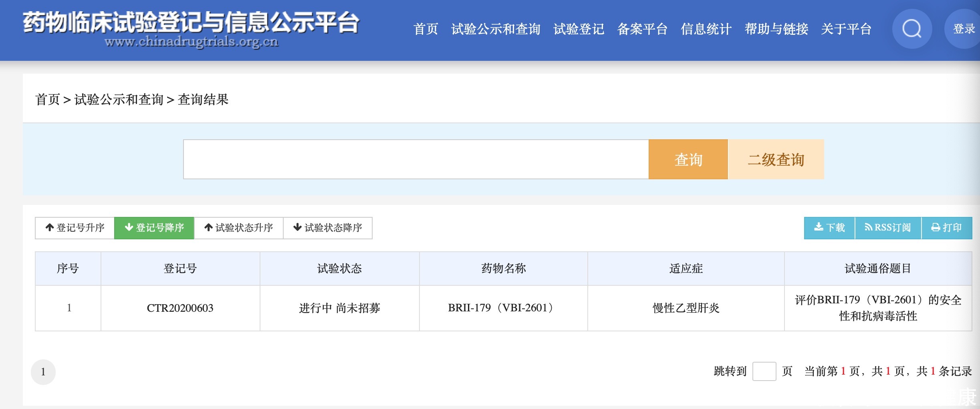Open the 试验登记 menu item
Image resolution: width=980 pixels, height=409 pixels.
point(579,29)
